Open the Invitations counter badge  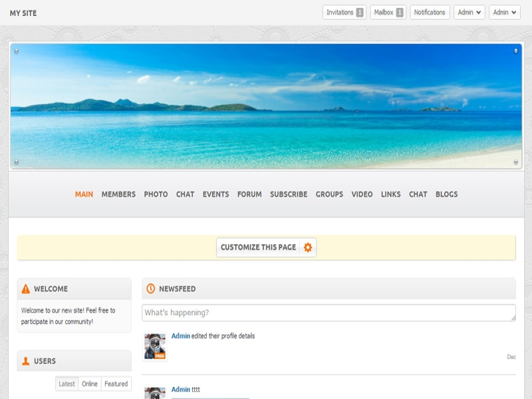360,13
